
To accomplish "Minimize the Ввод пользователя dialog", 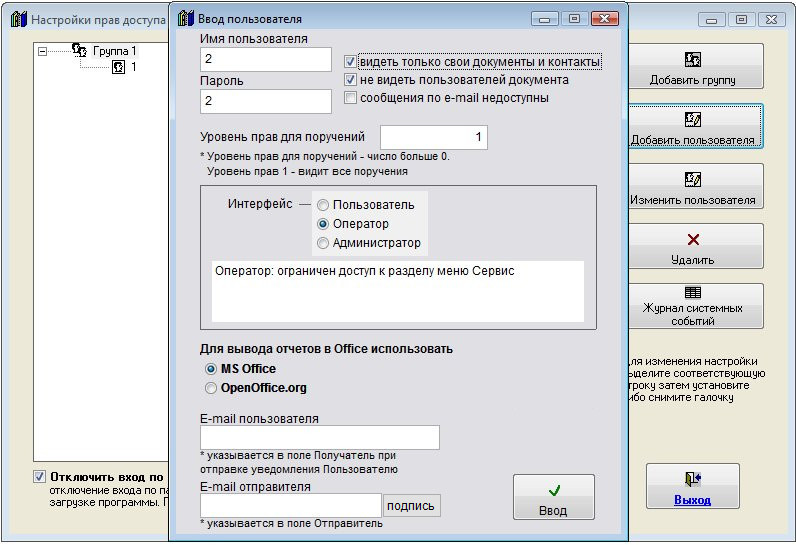I will pos(545,19).
